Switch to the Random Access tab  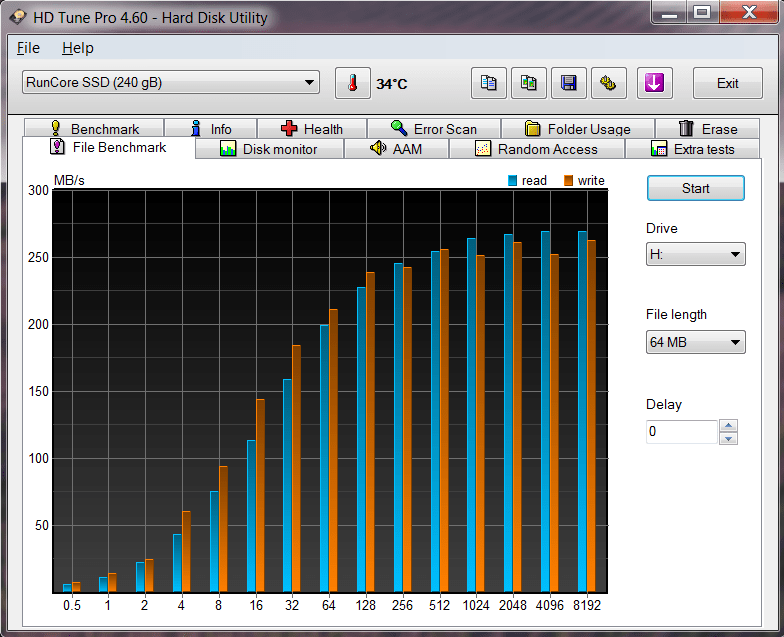(x=536, y=149)
